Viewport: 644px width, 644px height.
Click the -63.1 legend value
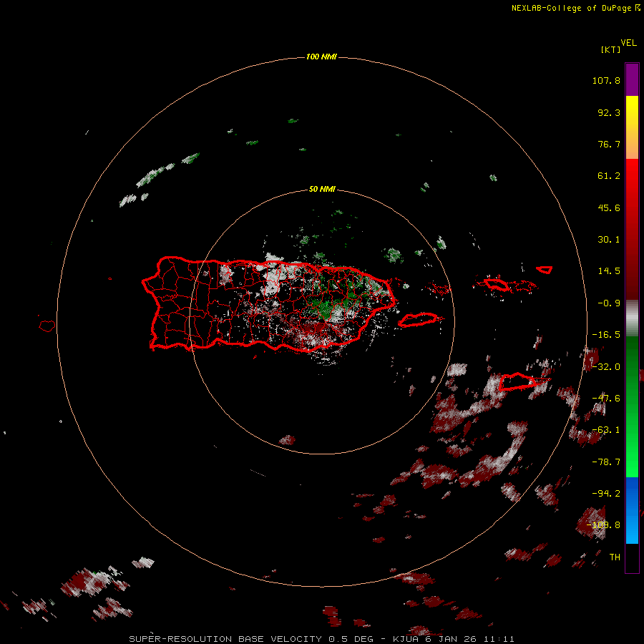606,430
